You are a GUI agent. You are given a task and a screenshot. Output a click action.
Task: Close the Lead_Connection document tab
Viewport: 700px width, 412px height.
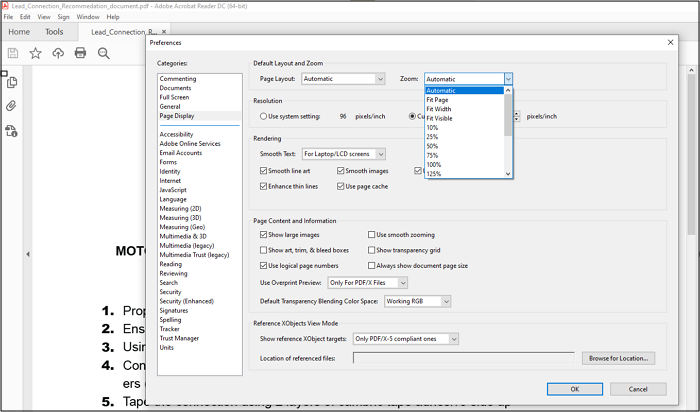pos(164,32)
